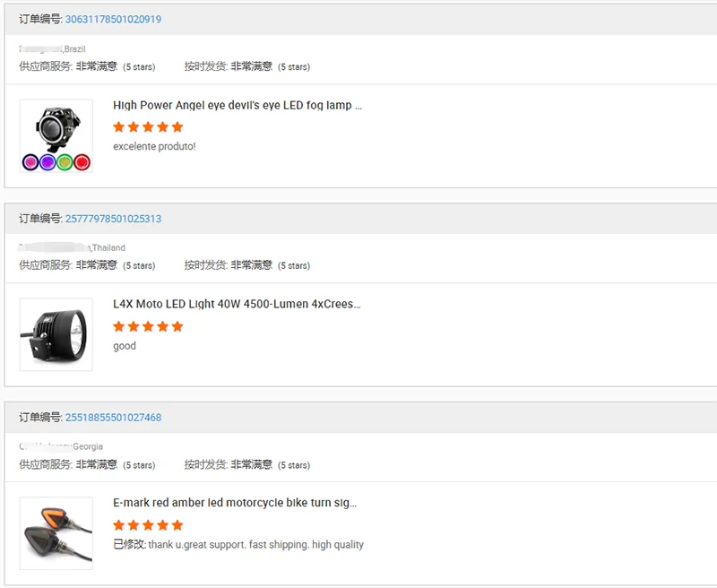Open the L4X Moto LED light thumbnail

click(56, 334)
